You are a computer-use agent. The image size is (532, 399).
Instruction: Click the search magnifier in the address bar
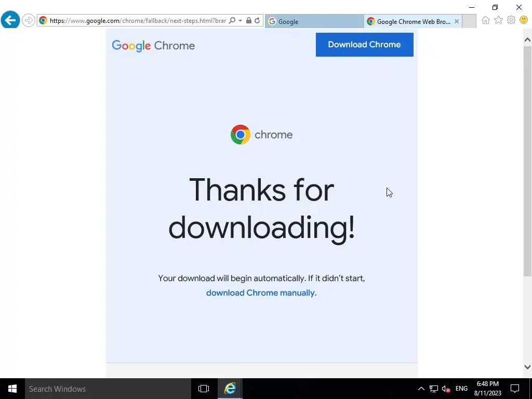(x=232, y=21)
